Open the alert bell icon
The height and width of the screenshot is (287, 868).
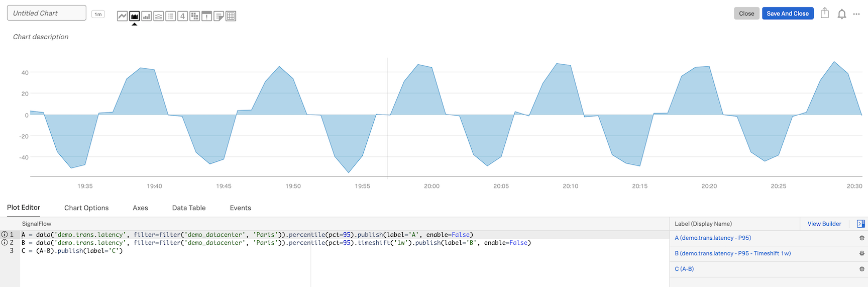842,14
